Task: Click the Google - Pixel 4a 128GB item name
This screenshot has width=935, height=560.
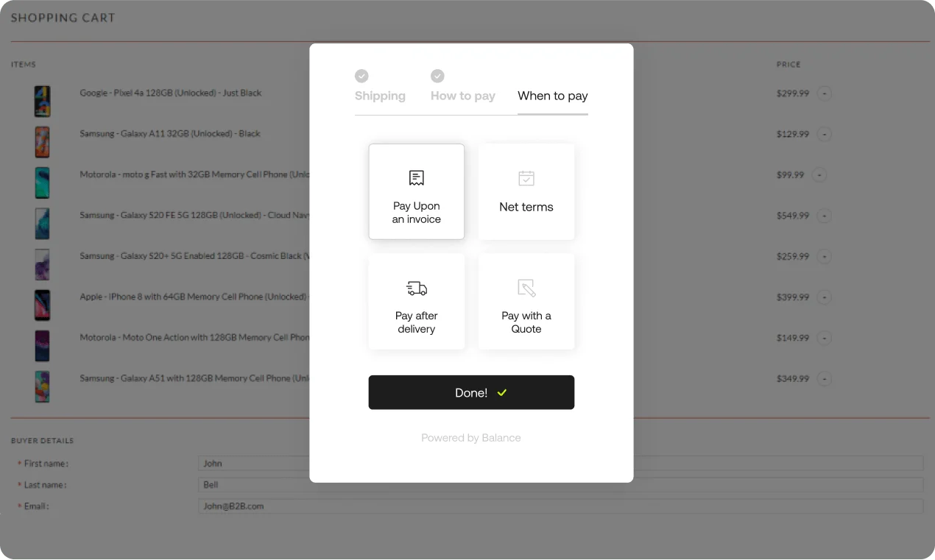Action: point(171,93)
